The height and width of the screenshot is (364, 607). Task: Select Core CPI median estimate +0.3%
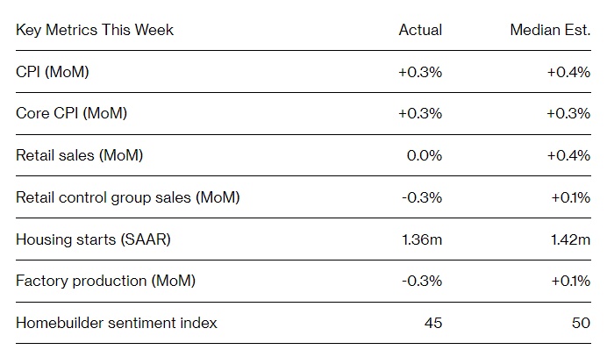click(568, 113)
